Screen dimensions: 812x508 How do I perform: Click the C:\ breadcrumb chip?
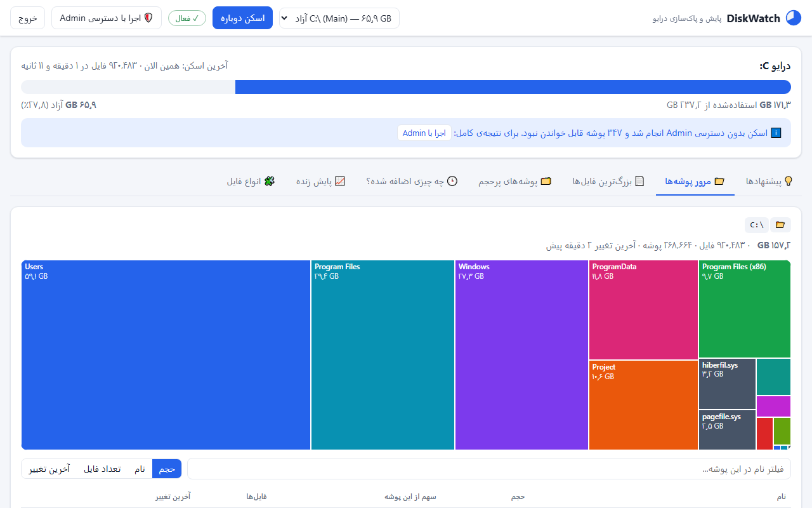(757, 225)
